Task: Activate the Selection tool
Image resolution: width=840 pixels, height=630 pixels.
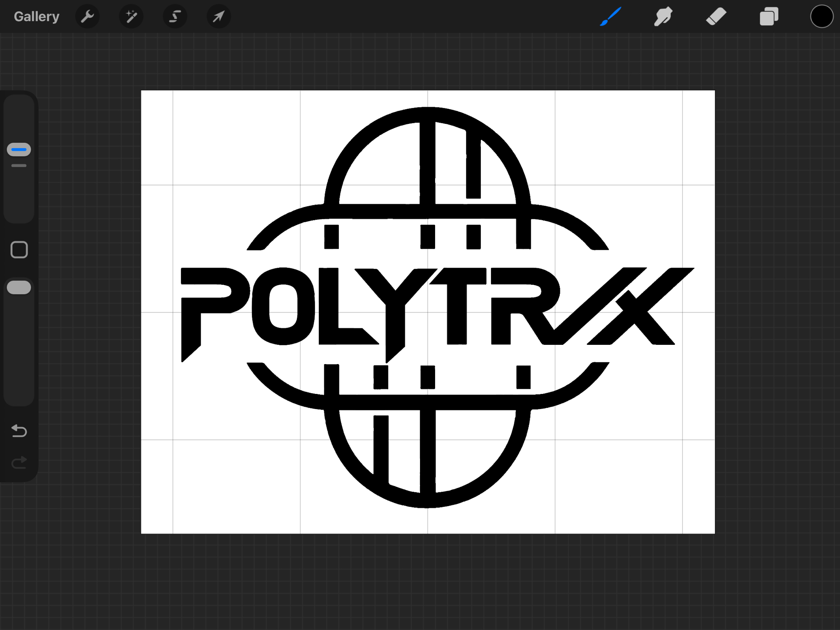Action: pos(175,17)
